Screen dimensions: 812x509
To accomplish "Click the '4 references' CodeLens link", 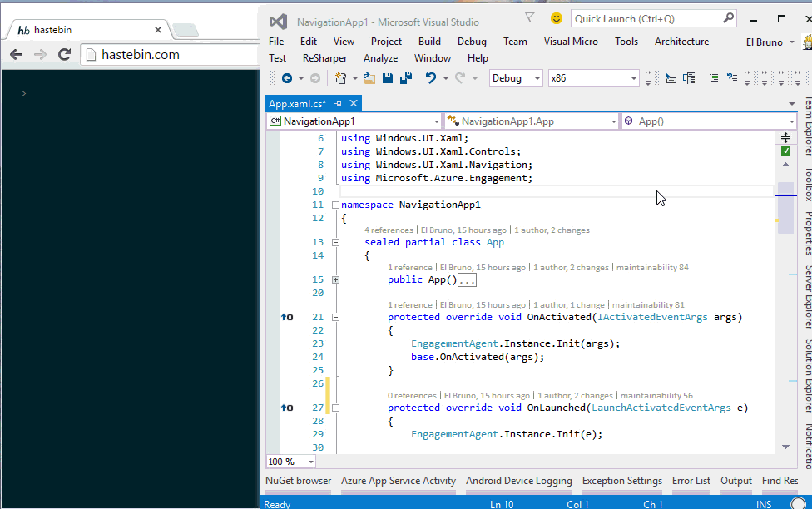I will (x=389, y=230).
